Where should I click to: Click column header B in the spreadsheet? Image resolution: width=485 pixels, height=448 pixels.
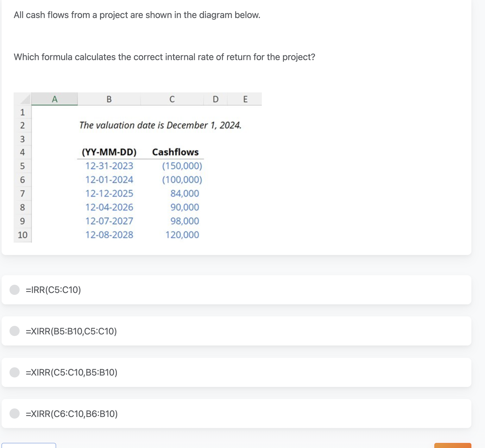point(109,99)
